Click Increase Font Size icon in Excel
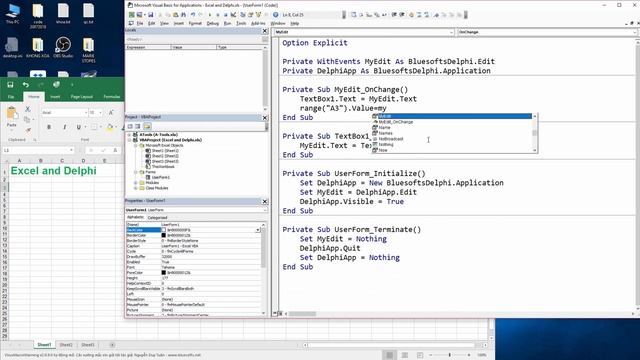This screenshot has height=360, width=640. [111, 112]
